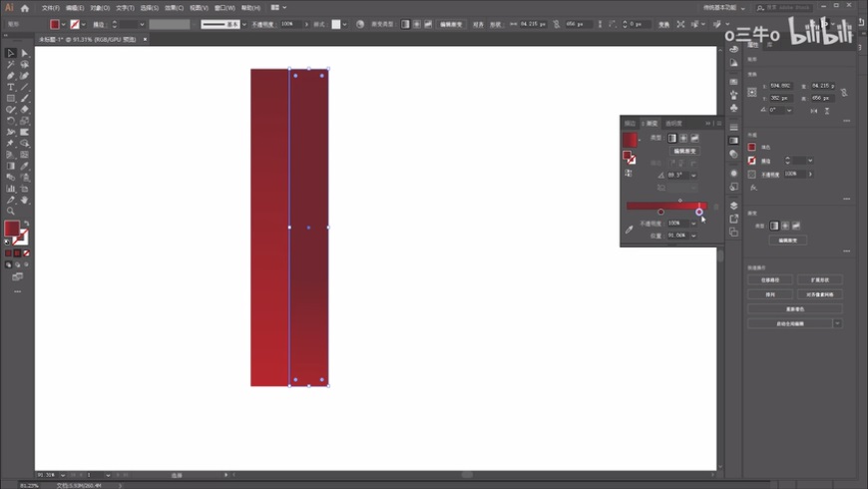The width and height of the screenshot is (868, 489).
Task: Open the gradient angle dropdown
Action: pyautogui.click(x=693, y=175)
